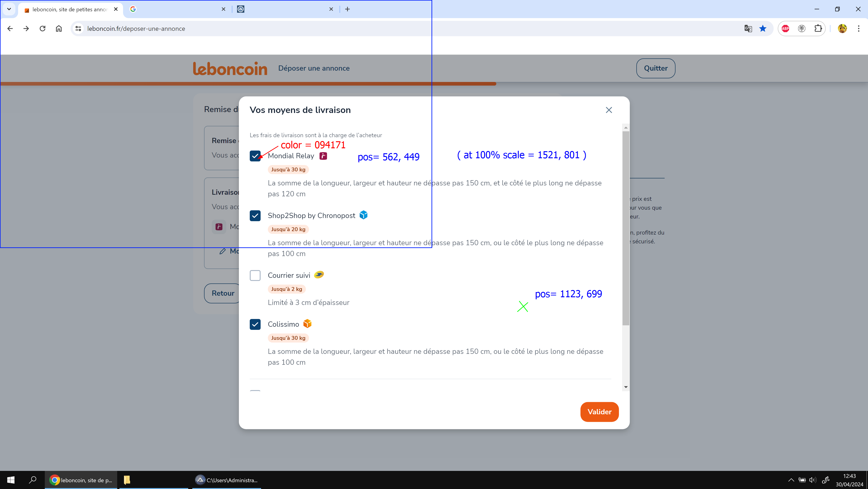The width and height of the screenshot is (868, 489).
Task: Click the dialog scrollbar down arrow
Action: [626, 387]
